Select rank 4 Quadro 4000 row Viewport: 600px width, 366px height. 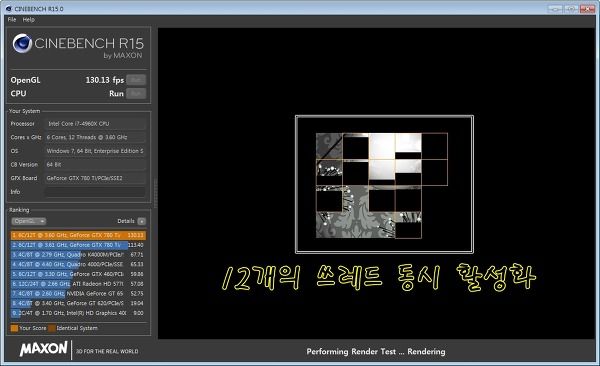78,264
